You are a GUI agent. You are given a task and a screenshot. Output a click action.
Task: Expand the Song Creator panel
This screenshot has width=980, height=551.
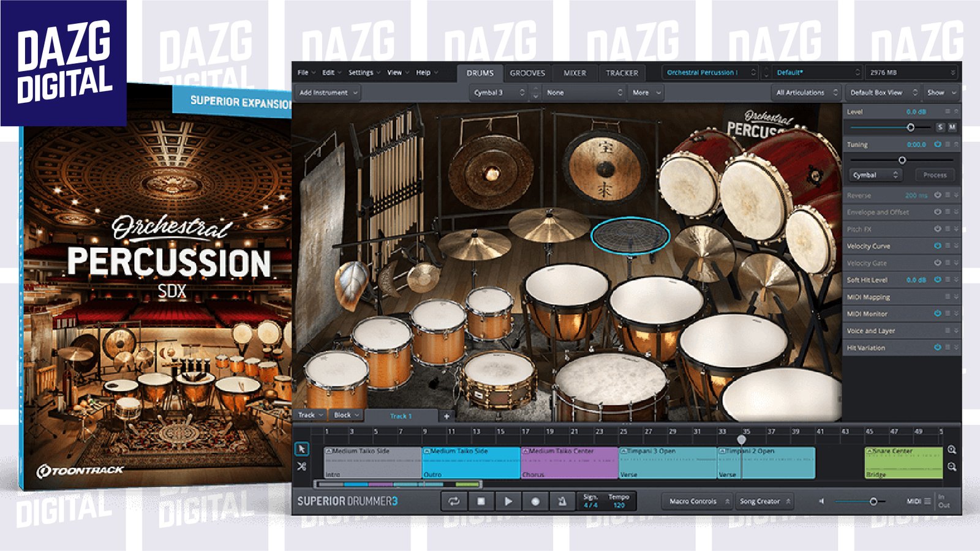click(765, 501)
